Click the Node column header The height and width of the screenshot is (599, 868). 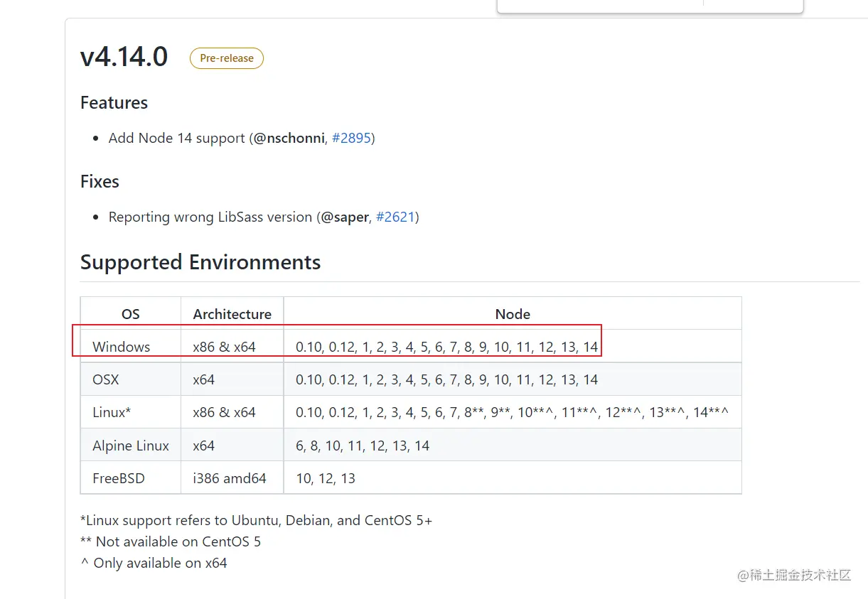[x=513, y=314]
